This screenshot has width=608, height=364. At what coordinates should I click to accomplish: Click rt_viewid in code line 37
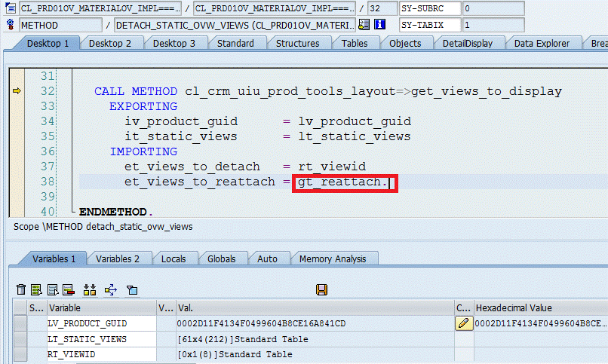[x=332, y=167]
